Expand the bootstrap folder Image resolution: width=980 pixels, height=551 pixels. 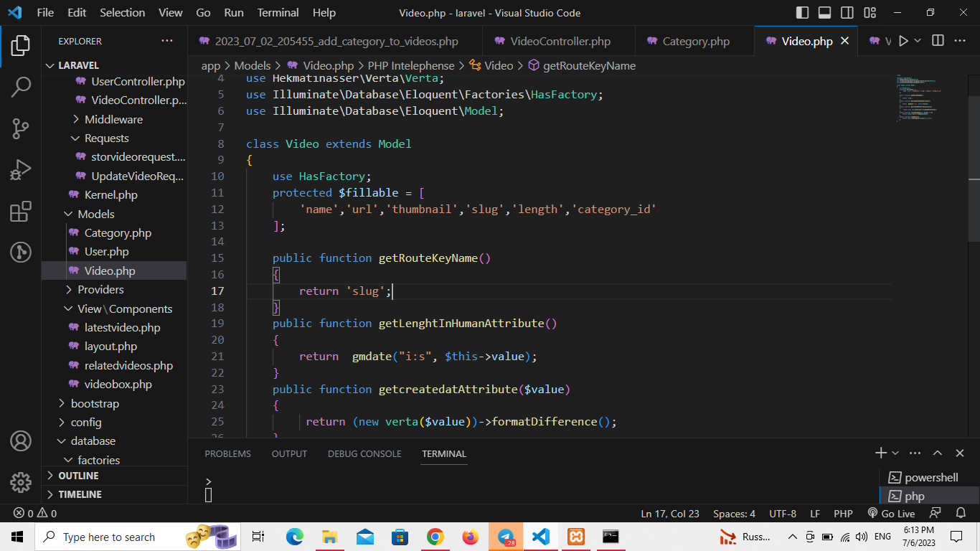(95, 403)
